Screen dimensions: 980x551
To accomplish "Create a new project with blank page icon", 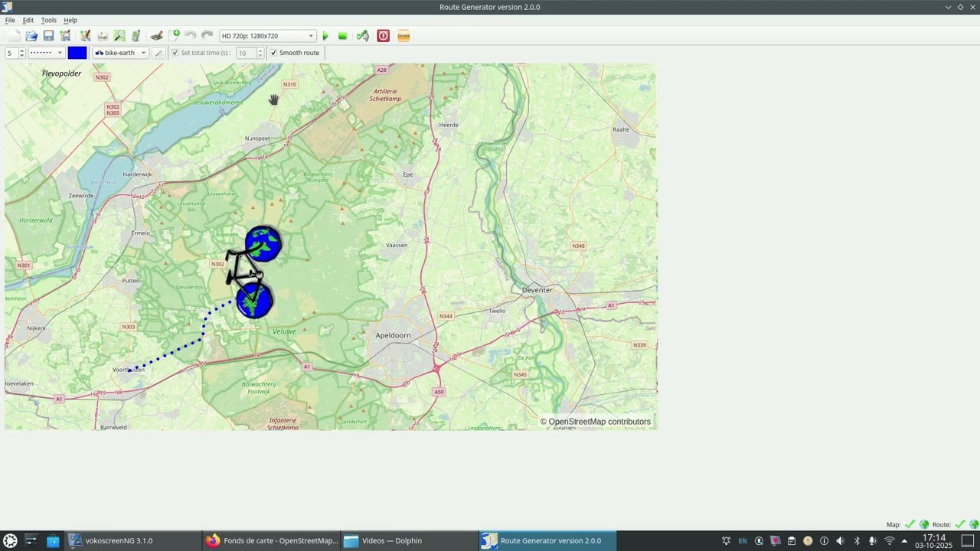I will pyautogui.click(x=15, y=36).
